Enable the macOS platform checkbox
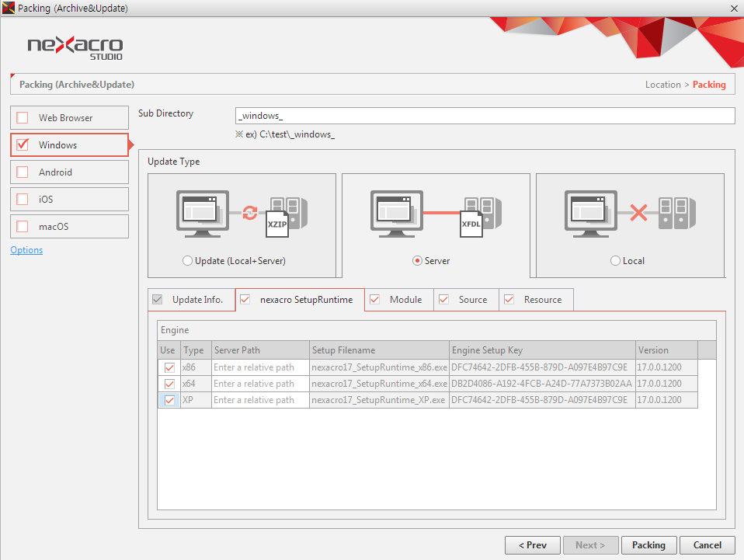Screen dimensions: 744x560 tap(23, 227)
